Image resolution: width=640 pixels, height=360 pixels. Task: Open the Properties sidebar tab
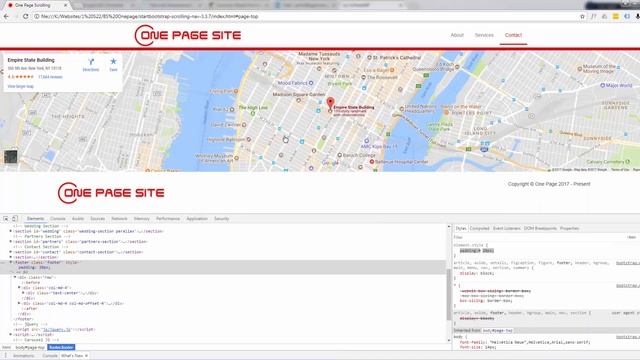point(569,229)
